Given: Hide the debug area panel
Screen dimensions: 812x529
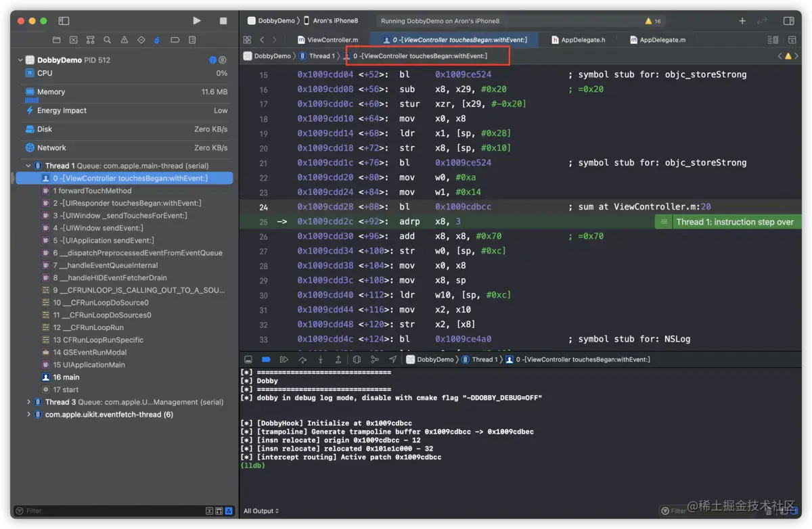Looking at the screenshot, I should click(x=248, y=359).
